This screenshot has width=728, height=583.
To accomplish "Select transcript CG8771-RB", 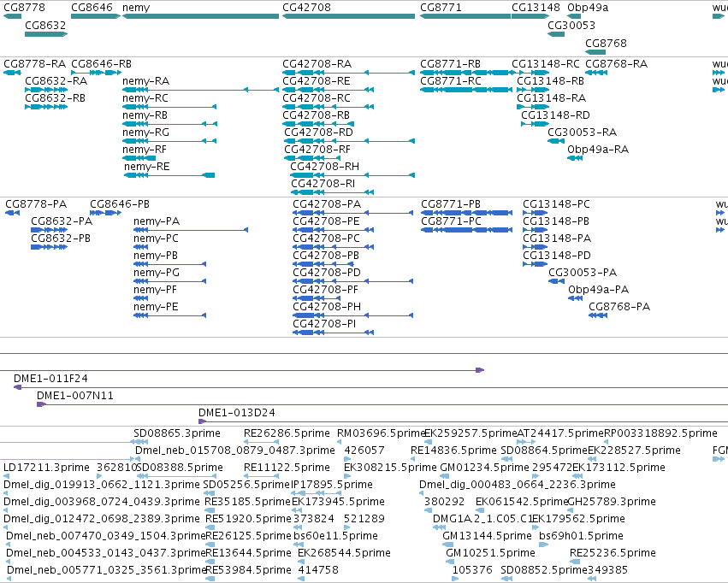I will (x=450, y=63).
